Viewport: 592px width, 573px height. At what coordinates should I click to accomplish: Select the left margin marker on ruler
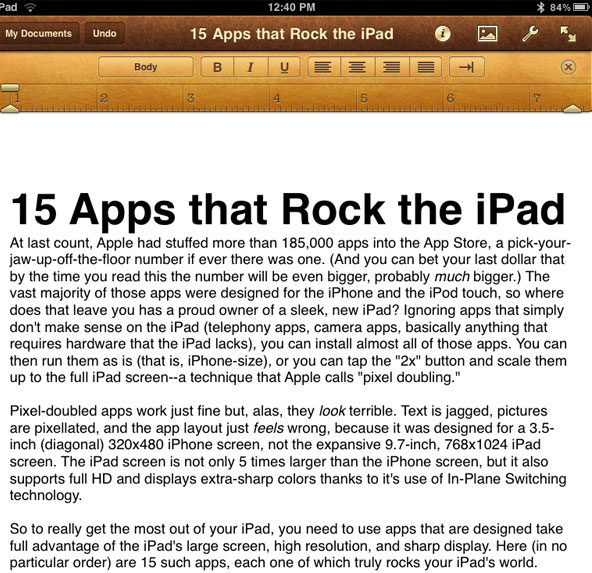tap(10, 109)
